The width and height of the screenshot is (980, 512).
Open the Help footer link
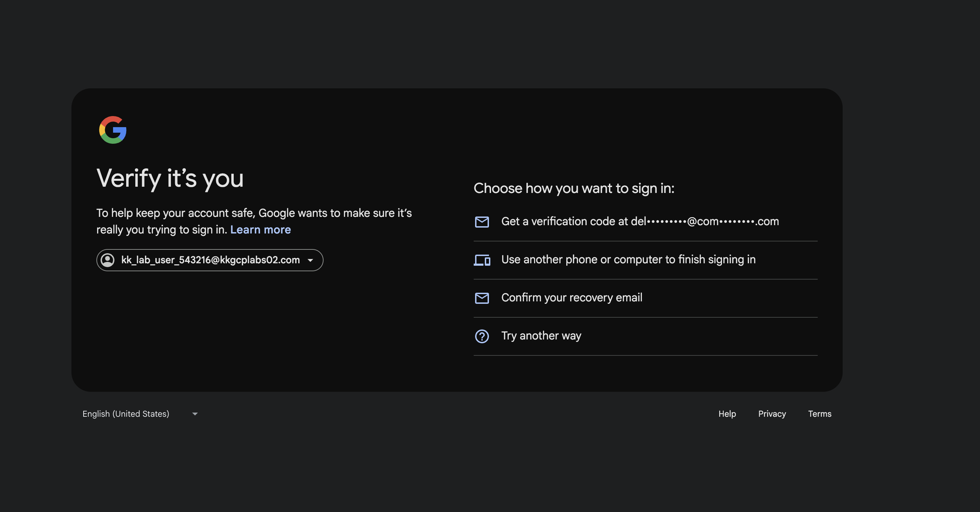coord(727,414)
